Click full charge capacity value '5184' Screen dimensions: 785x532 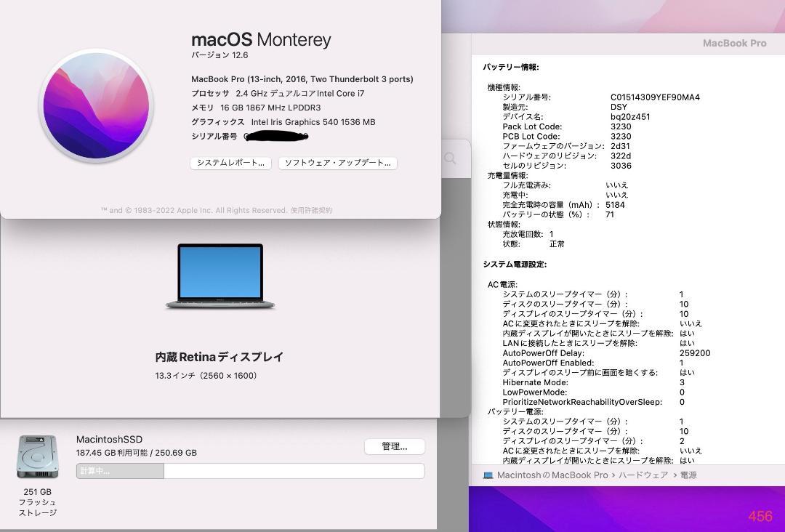616,205
